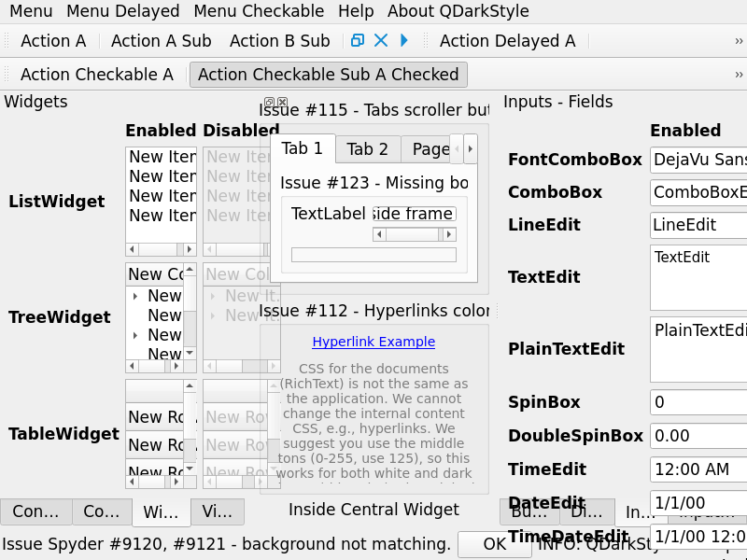Click the blue restore-window icon in toolbar
The width and height of the screenshot is (747, 560).
(357, 40)
